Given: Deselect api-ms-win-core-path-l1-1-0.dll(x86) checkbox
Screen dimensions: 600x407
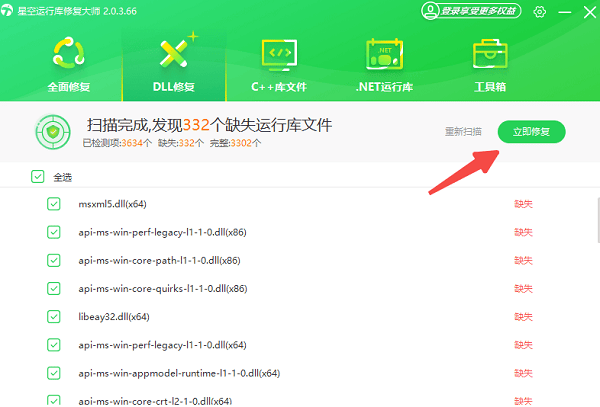Looking at the screenshot, I should click(x=54, y=260).
